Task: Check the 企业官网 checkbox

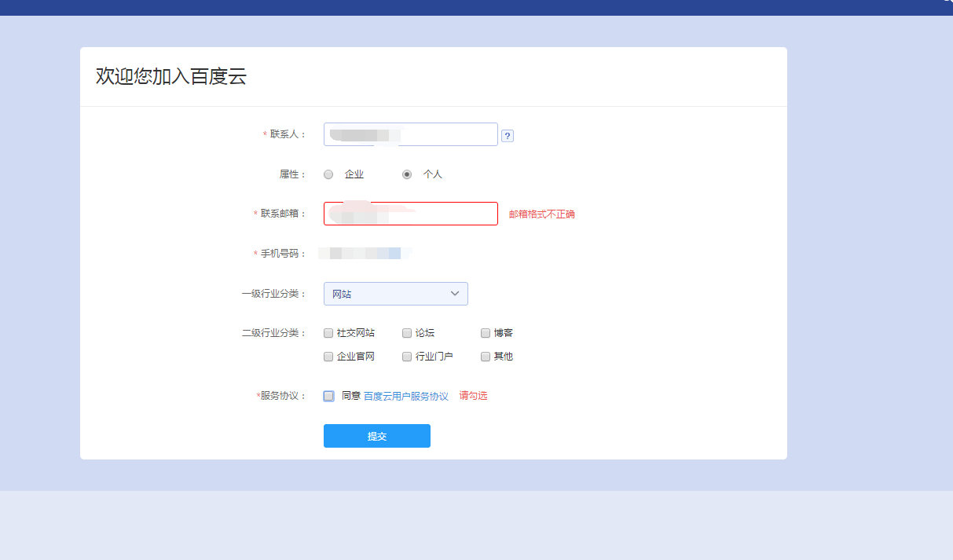Action: pos(328,357)
